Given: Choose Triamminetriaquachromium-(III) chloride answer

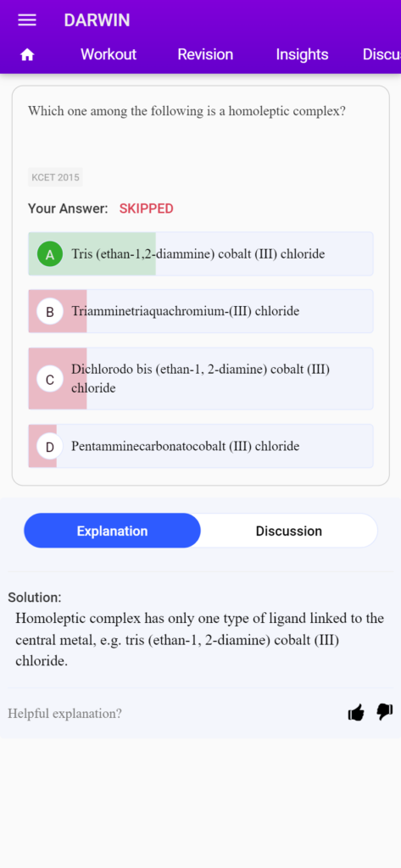Looking at the screenshot, I should click(x=201, y=311).
